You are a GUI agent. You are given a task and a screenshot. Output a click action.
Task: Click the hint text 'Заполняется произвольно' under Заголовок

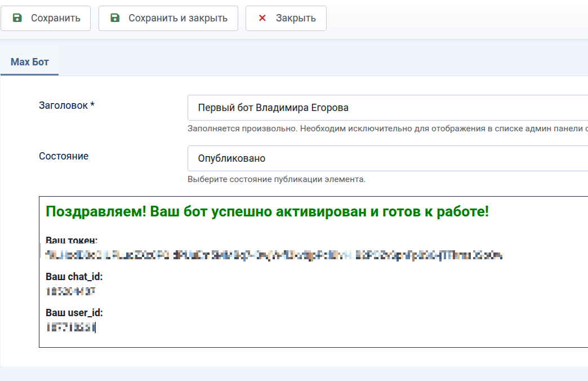point(386,129)
